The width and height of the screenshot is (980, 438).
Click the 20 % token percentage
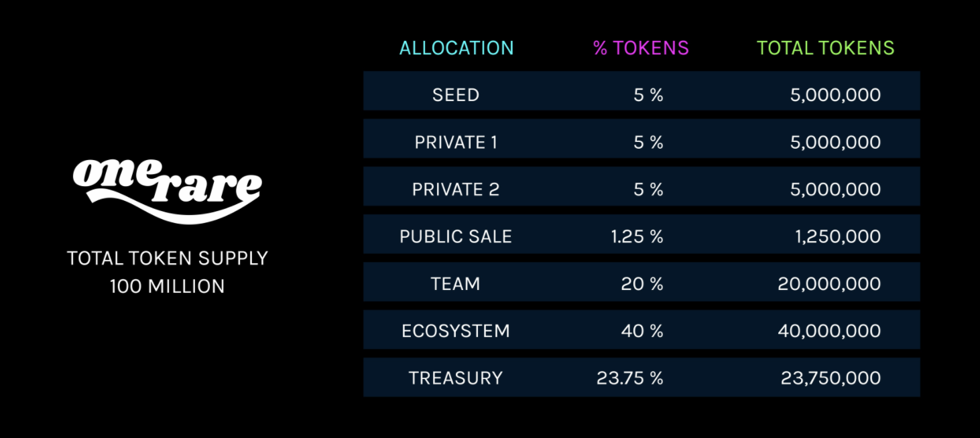click(x=641, y=284)
